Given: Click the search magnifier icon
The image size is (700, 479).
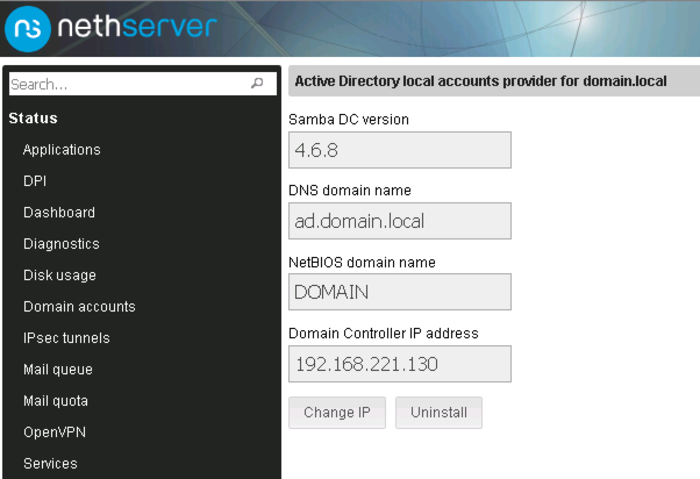Looking at the screenshot, I should 257,83.
